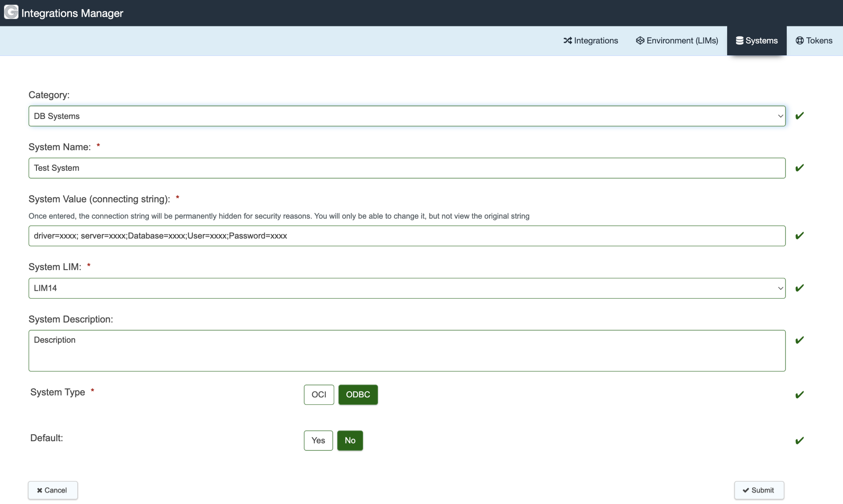
Task: Submit the system form
Action: tap(759, 490)
